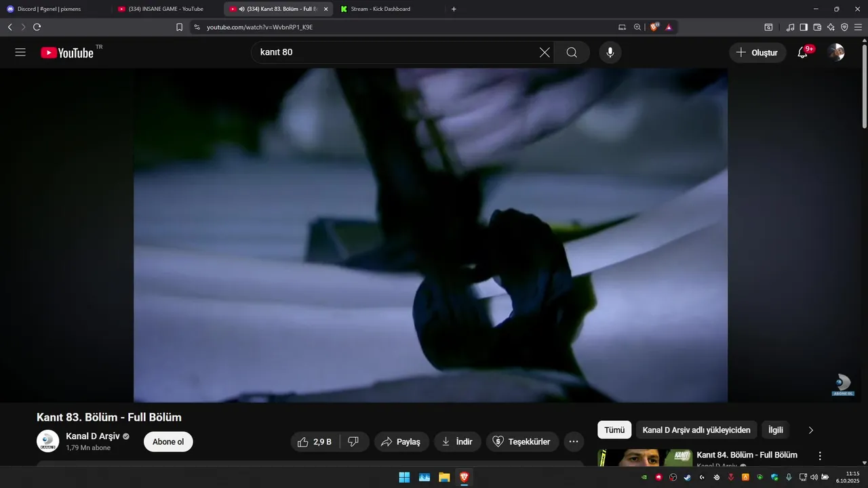Open the Kanal D Arşiv channel name
The image size is (868, 488).
pyautogui.click(x=93, y=436)
